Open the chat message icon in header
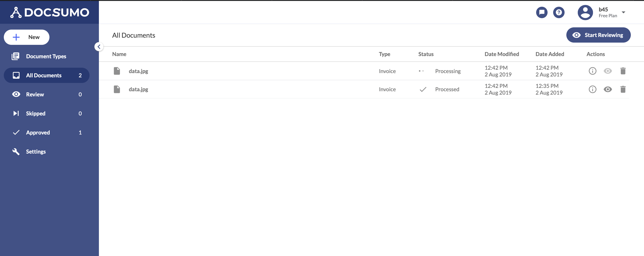 coord(542,12)
